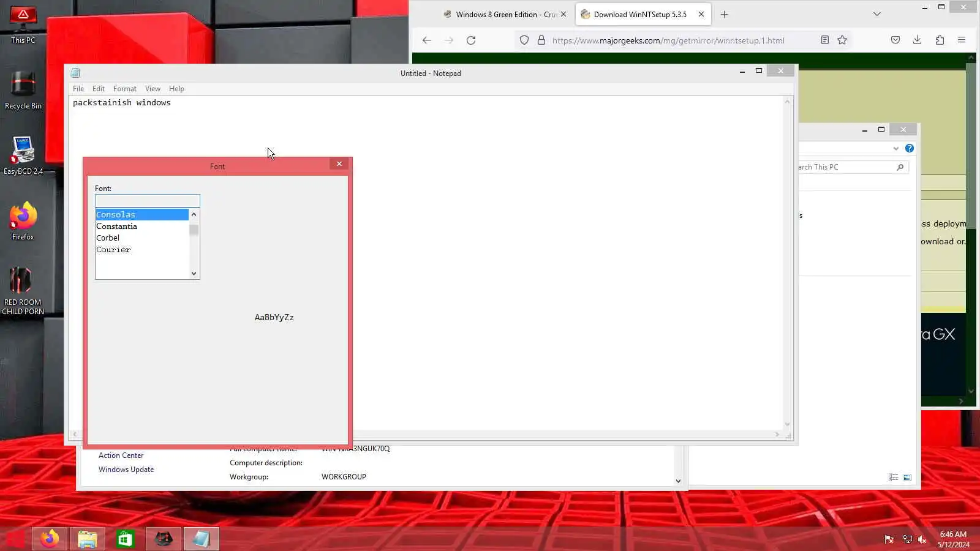The height and width of the screenshot is (551, 980).
Task: Select Constantia in the font list
Action: 142,227
